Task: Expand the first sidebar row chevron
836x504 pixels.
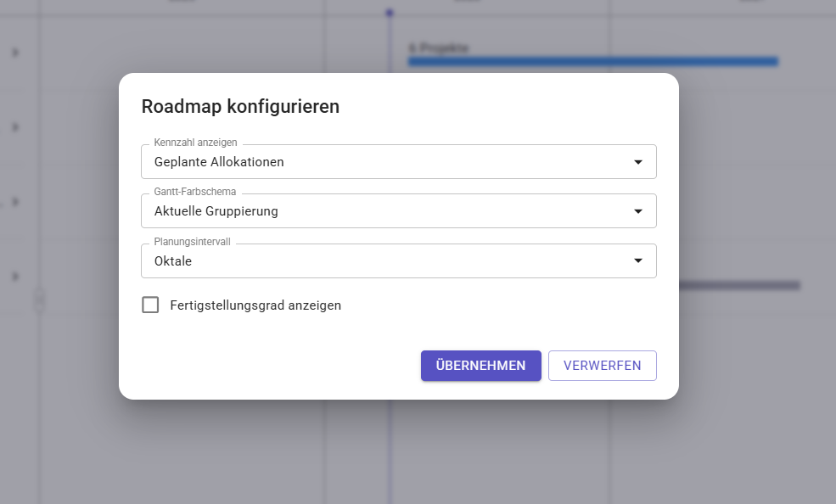Action: tap(14, 53)
